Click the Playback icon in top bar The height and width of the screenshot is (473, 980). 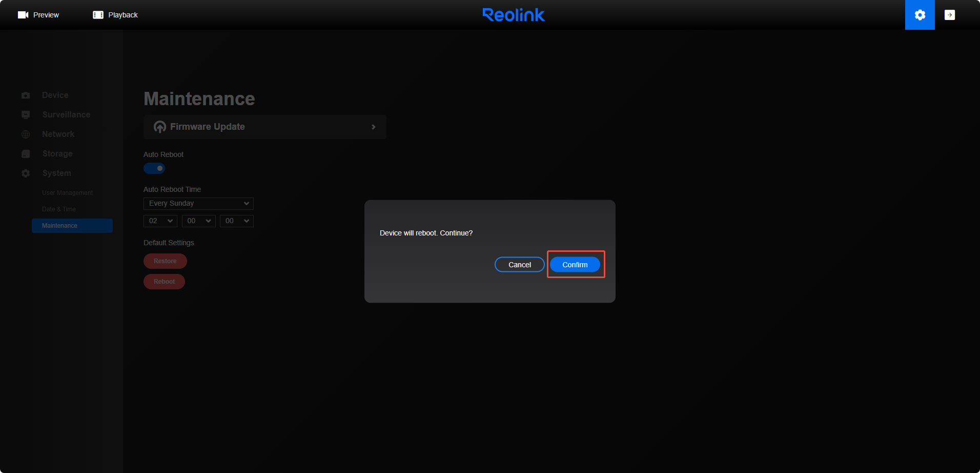(x=97, y=14)
